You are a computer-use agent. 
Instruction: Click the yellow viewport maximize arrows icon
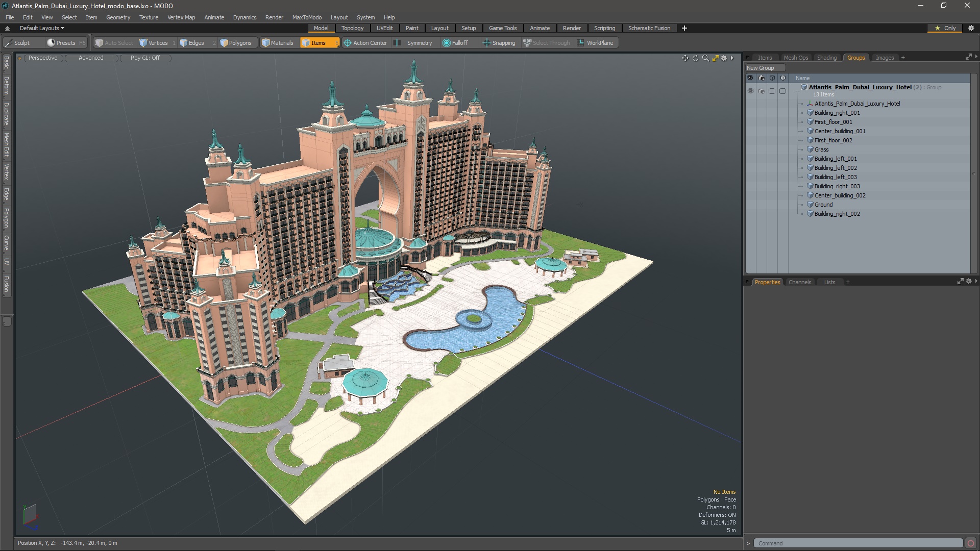[x=715, y=58]
